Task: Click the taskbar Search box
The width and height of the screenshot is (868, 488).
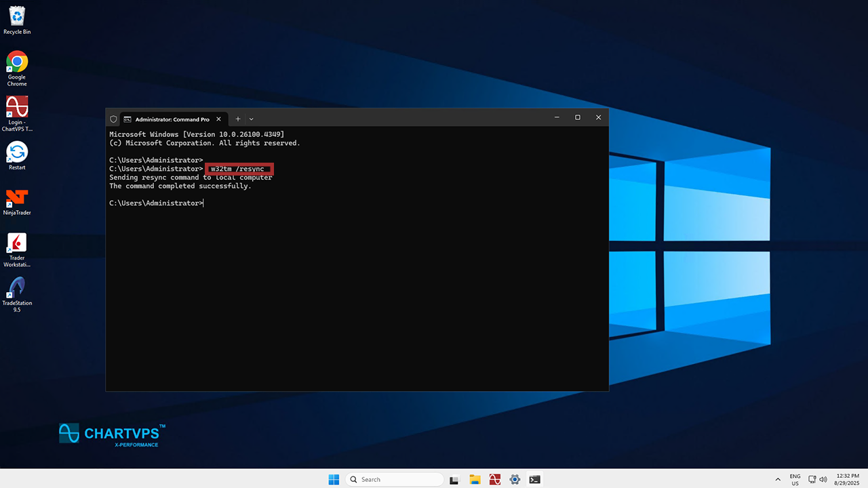Action: (x=394, y=479)
